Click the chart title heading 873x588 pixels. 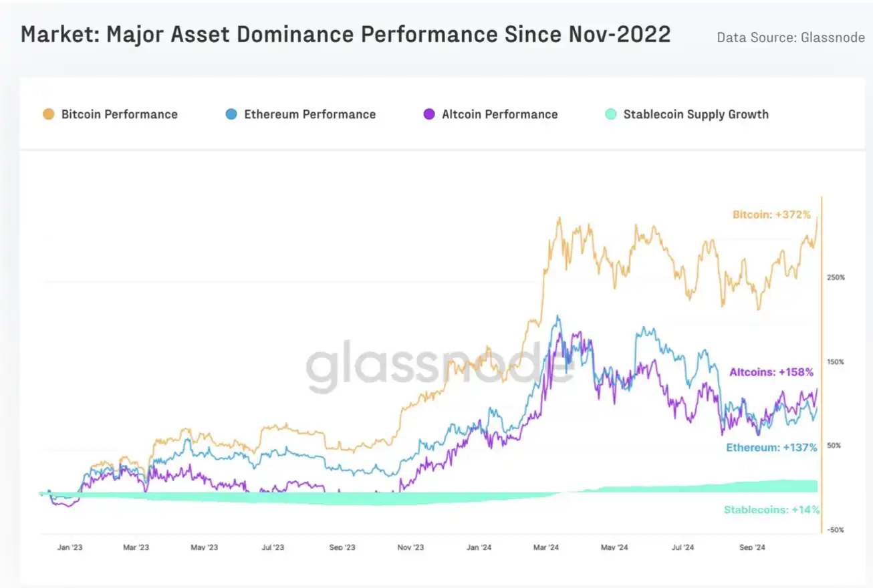tap(346, 35)
